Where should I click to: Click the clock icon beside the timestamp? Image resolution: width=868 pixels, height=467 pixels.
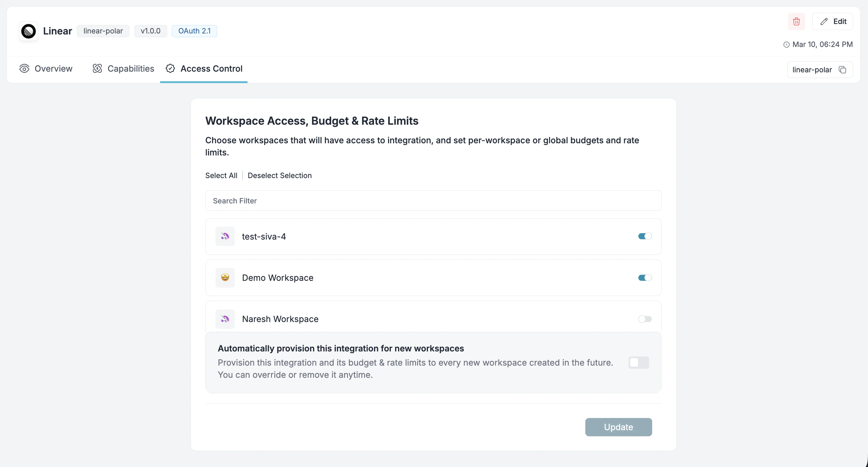point(786,44)
